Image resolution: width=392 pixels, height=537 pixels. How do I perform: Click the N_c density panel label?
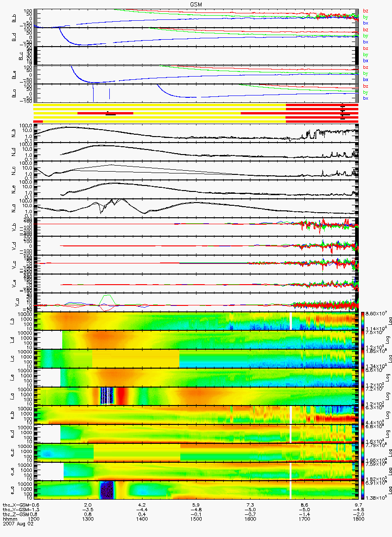point(14,171)
